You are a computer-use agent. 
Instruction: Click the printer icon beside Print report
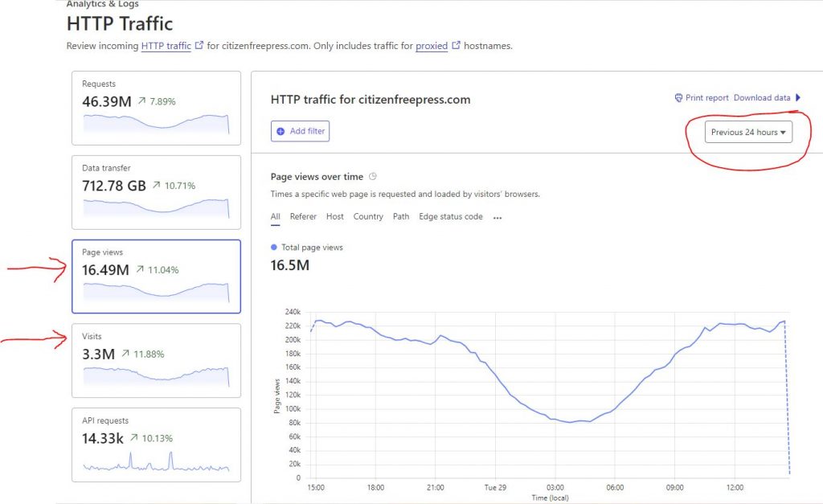tap(679, 98)
